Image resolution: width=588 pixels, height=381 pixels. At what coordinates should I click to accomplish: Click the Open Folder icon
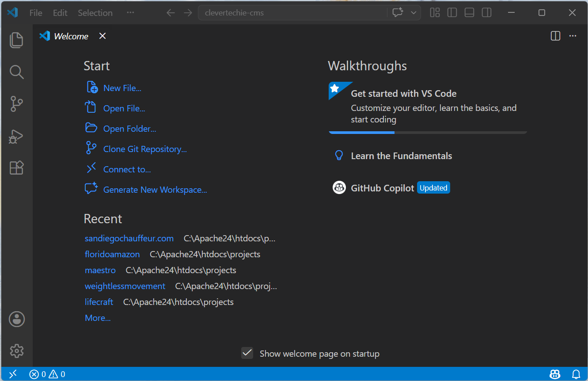(91, 128)
